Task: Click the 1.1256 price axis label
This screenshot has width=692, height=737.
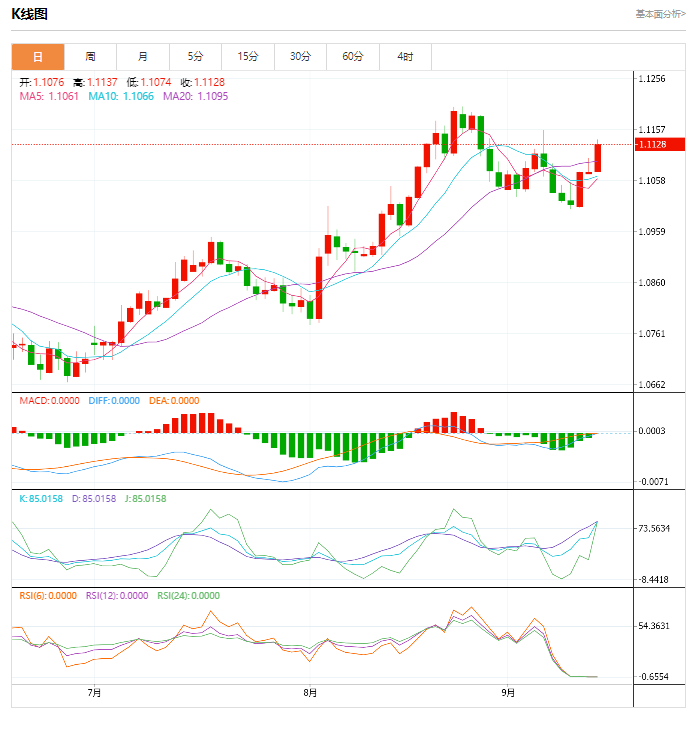Action: (x=652, y=78)
